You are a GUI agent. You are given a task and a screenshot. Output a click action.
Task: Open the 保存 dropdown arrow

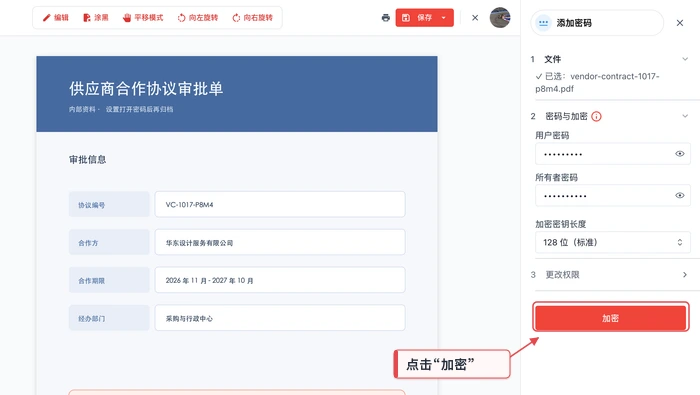[444, 18]
